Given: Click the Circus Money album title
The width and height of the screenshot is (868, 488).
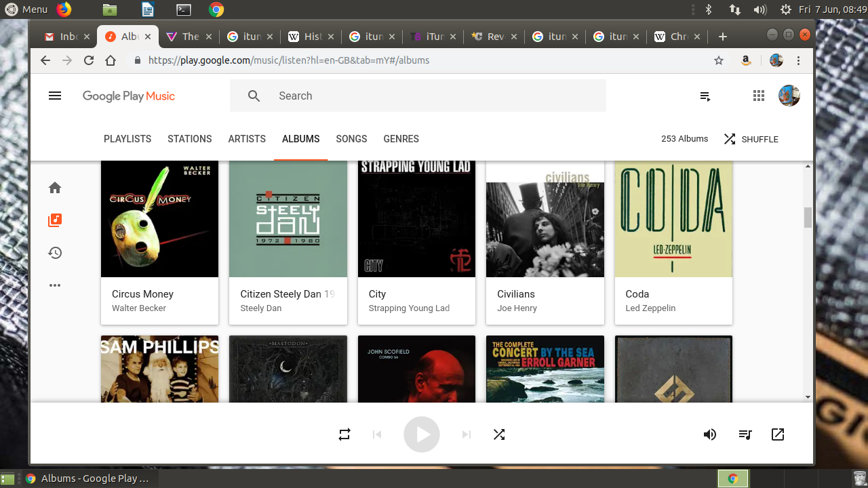Looking at the screenshot, I should (x=142, y=294).
